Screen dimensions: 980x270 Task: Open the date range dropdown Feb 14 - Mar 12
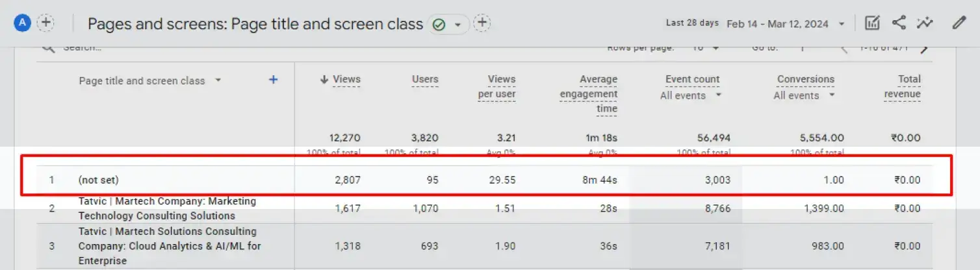coord(786,24)
